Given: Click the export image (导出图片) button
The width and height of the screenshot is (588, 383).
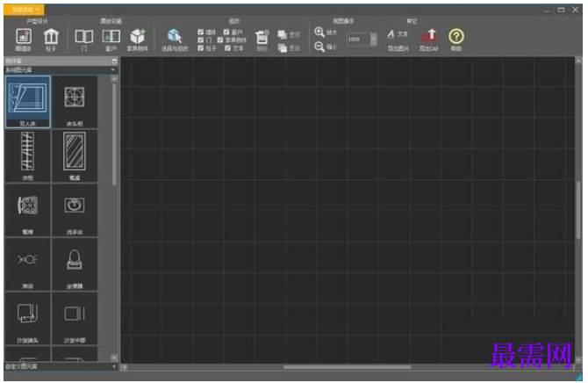Looking at the screenshot, I should pos(398,48).
